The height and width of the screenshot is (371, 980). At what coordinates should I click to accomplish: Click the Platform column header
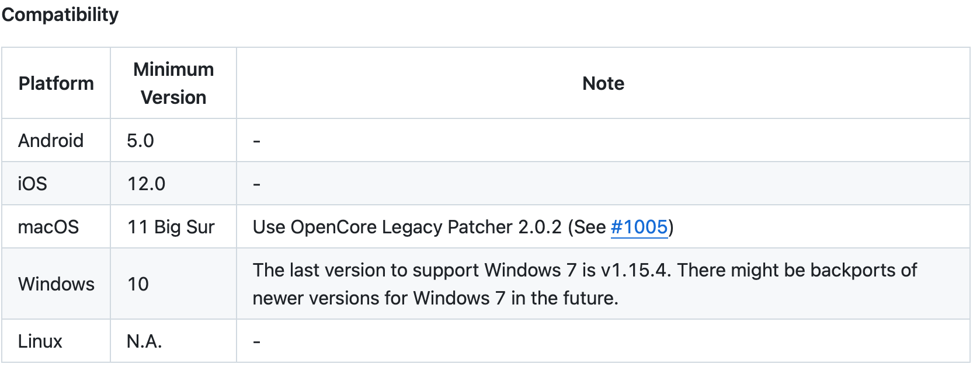point(56,83)
